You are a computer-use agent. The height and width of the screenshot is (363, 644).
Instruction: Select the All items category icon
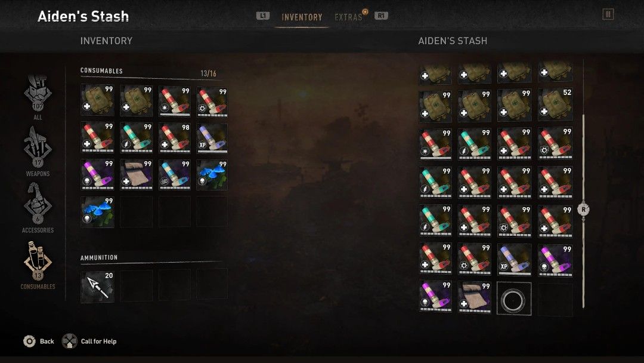[x=38, y=97]
